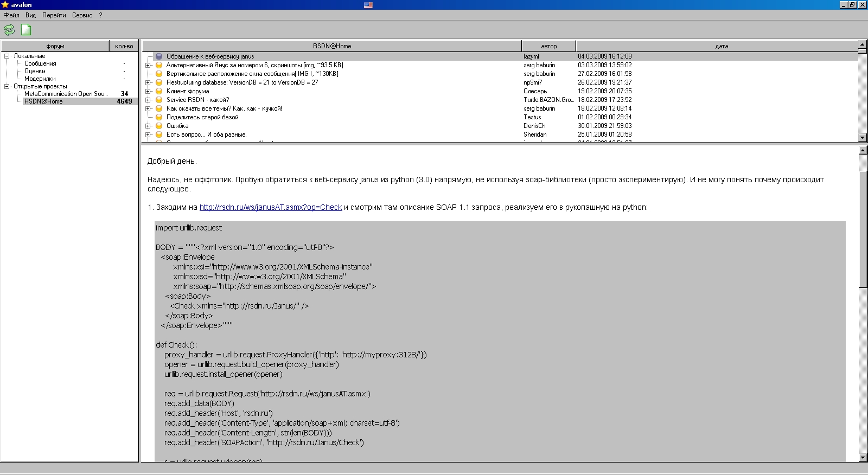Screen dimensions: 868x475
Task: Click the green synchronize arrows toolbar icon
Action: [x=9, y=30]
